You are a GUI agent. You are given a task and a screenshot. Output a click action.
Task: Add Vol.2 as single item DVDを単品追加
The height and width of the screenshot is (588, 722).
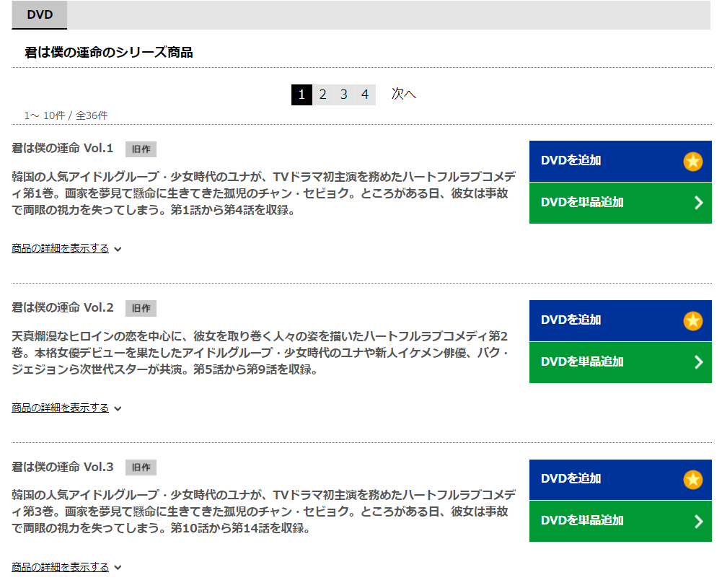(620, 362)
